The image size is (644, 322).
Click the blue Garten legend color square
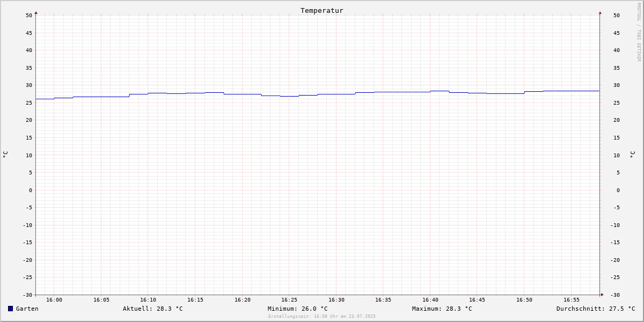(x=10, y=309)
